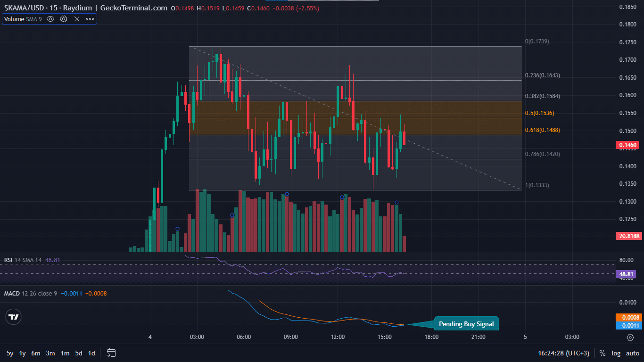The width and height of the screenshot is (644, 362).
Task: Select the 3m time range
Action: pos(50,353)
